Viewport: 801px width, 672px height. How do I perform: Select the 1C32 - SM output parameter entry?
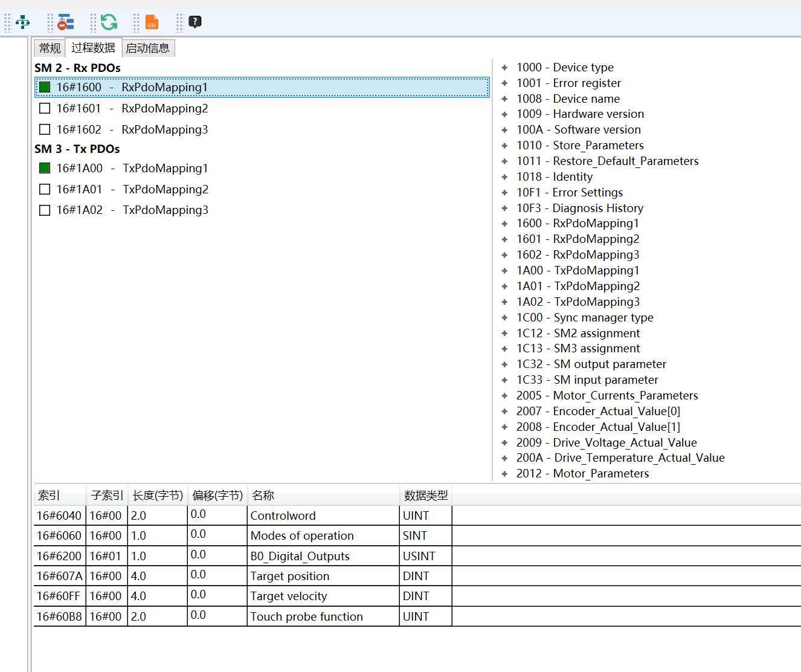pos(591,364)
